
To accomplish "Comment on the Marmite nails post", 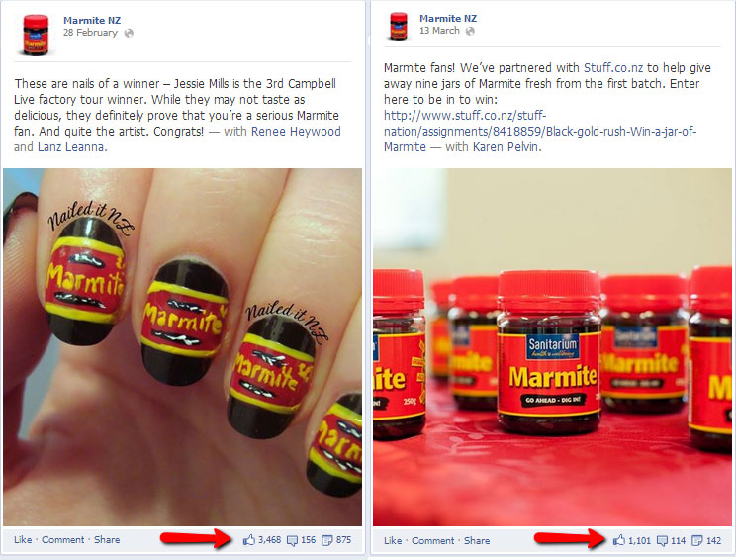I will tap(63, 540).
